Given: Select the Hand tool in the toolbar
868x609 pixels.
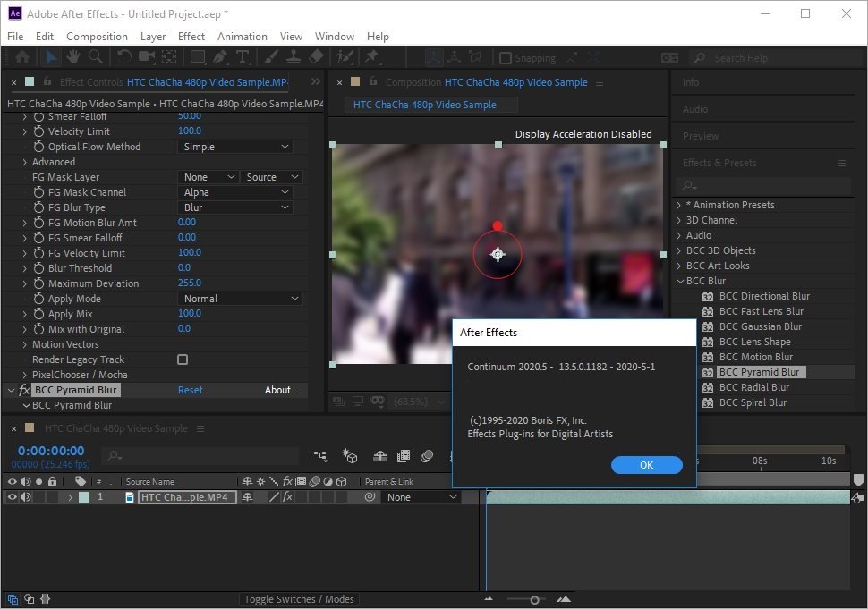Looking at the screenshot, I should pyautogui.click(x=73, y=56).
